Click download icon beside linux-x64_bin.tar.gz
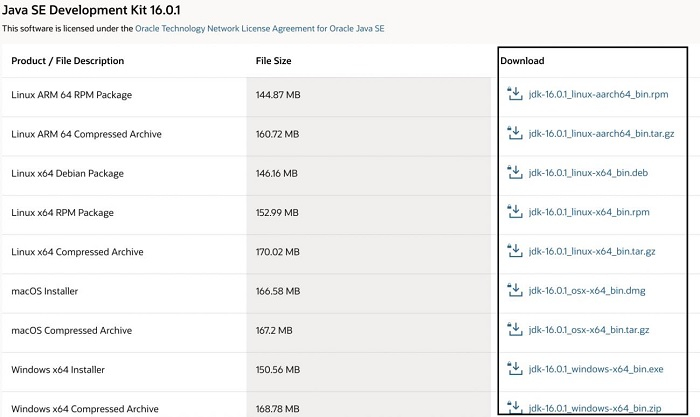The height and width of the screenshot is (417, 700). click(x=515, y=251)
